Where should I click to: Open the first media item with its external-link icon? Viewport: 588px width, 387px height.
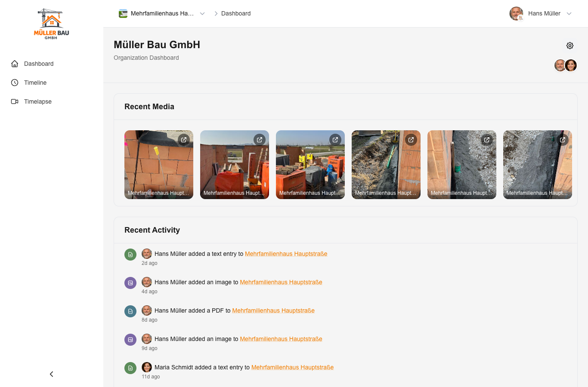point(184,139)
